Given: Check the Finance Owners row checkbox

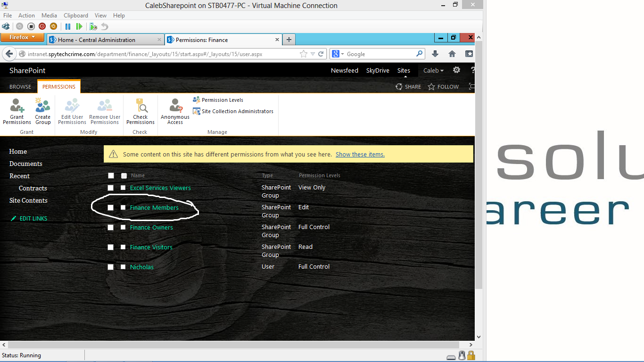Looking at the screenshot, I should (123, 227).
